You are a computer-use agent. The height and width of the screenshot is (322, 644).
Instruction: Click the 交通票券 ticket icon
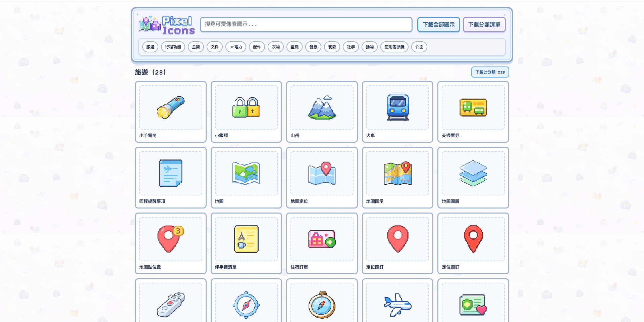click(x=473, y=107)
